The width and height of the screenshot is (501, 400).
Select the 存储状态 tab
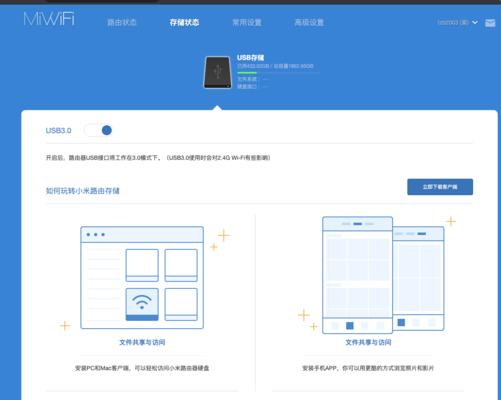point(184,22)
